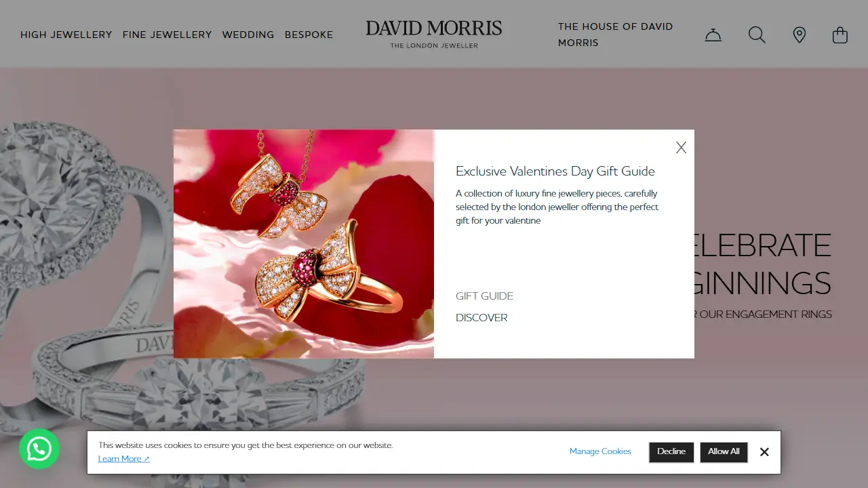Open The House of David Morris menu

coord(616,35)
